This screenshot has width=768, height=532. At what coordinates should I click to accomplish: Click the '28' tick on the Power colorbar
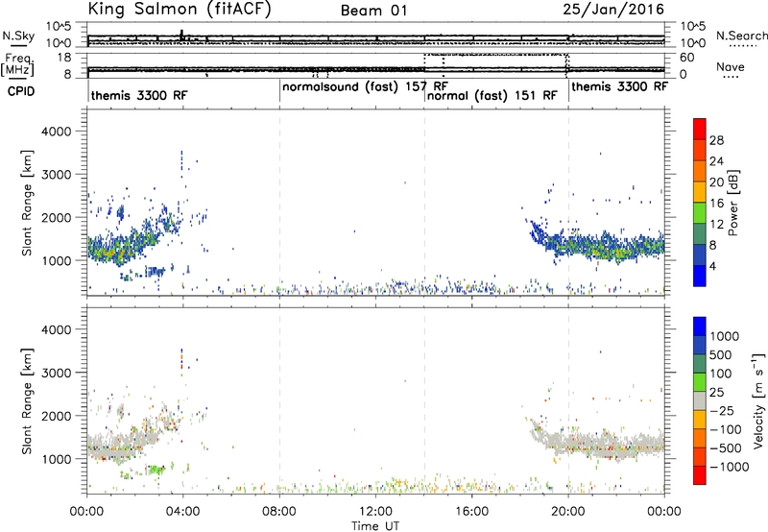coord(716,140)
